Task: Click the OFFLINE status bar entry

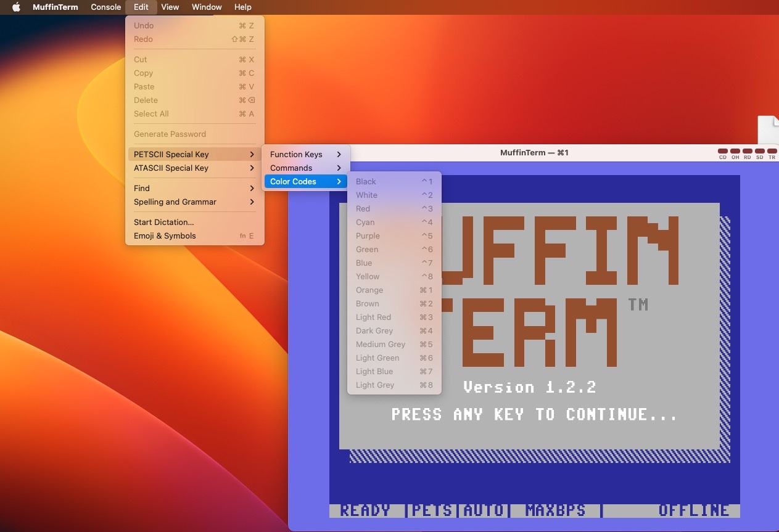Action: [x=694, y=510]
